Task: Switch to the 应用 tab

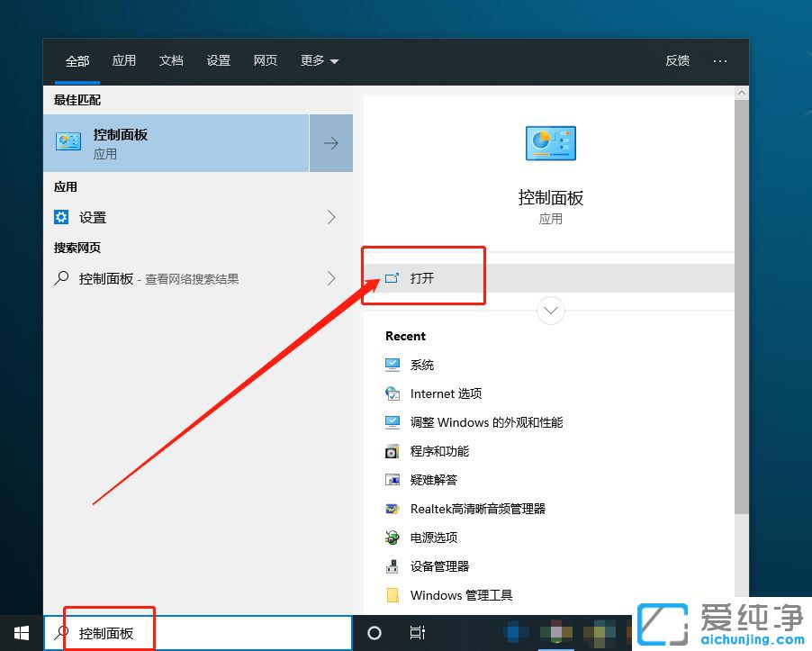Action: [124, 60]
